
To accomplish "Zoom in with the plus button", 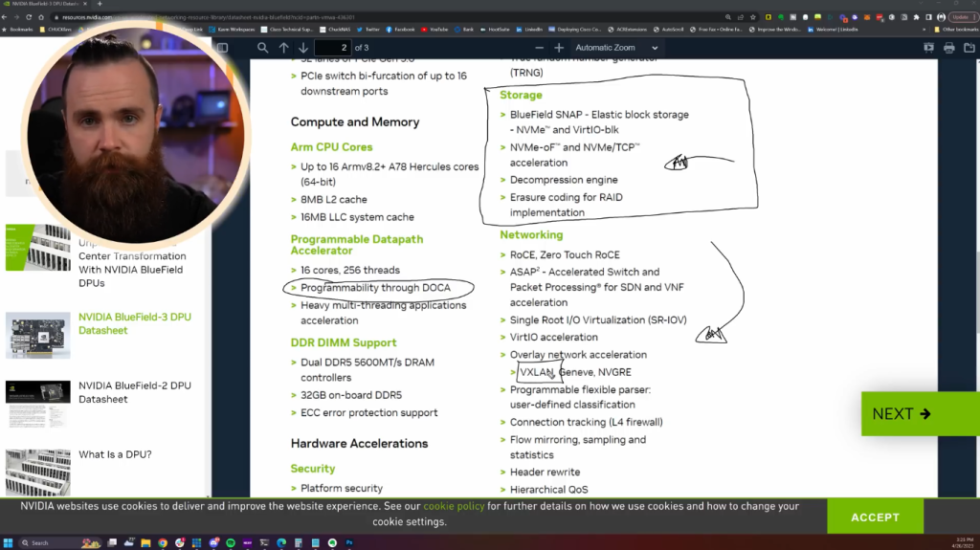I will [x=559, y=48].
